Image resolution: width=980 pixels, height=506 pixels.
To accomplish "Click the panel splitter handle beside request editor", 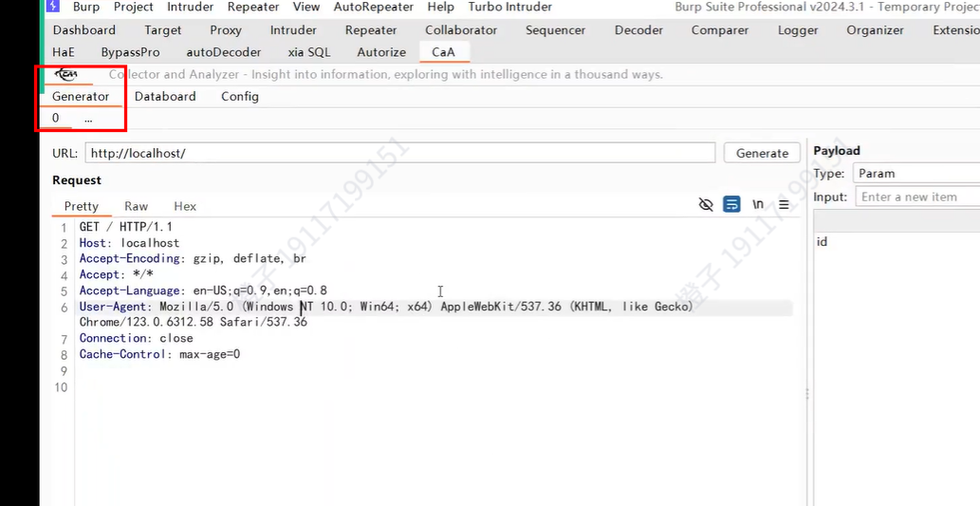I will click(x=807, y=394).
